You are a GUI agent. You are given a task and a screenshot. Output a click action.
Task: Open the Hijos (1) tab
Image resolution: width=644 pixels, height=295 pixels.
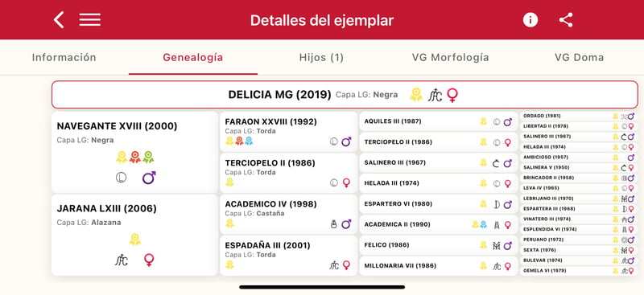pos(321,57)
